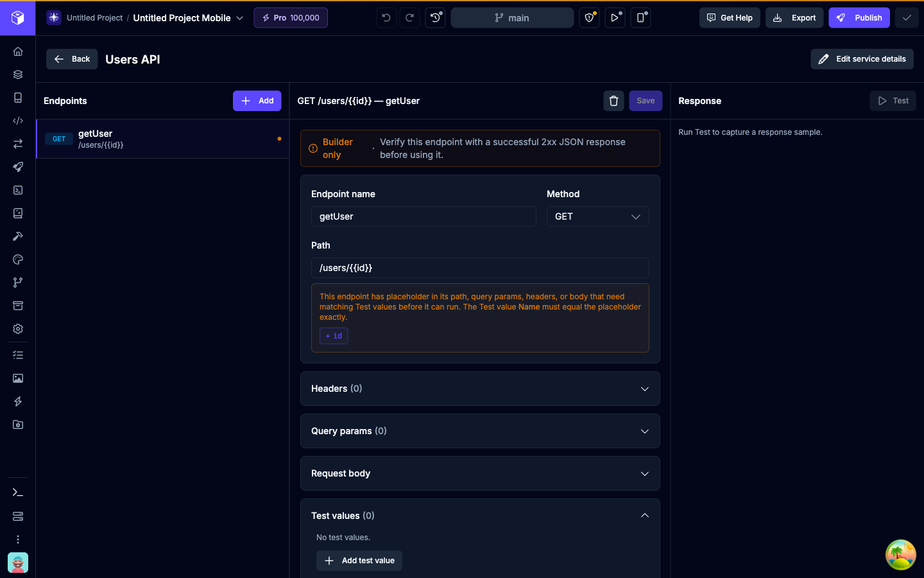Open the settings gear sidebar icon

click(x=18, y=329)
